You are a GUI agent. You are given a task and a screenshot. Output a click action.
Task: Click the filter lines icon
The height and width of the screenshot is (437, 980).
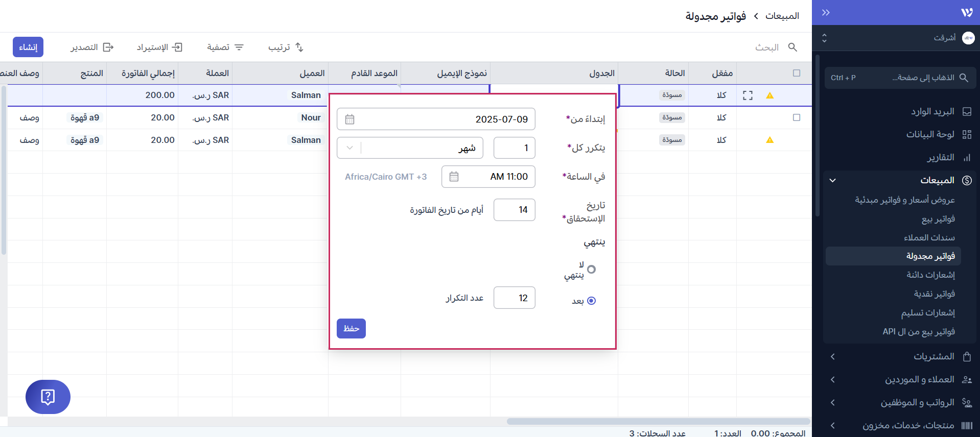(239, 47)
